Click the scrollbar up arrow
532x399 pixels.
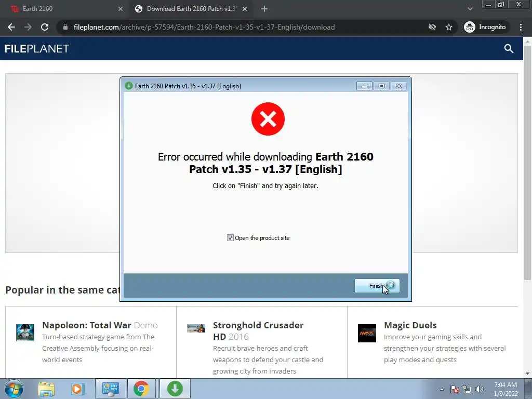pos(527,41)
